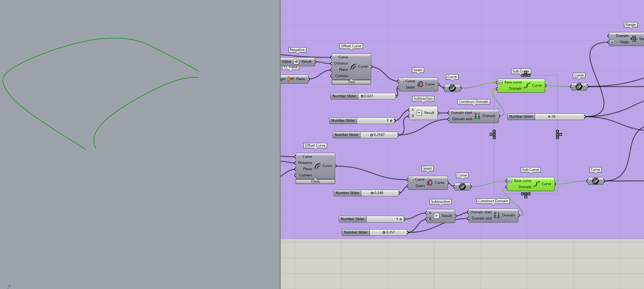Click the upper Offset Curve component icon
This screenshot has width=644, height=289.
click(353, 67)
